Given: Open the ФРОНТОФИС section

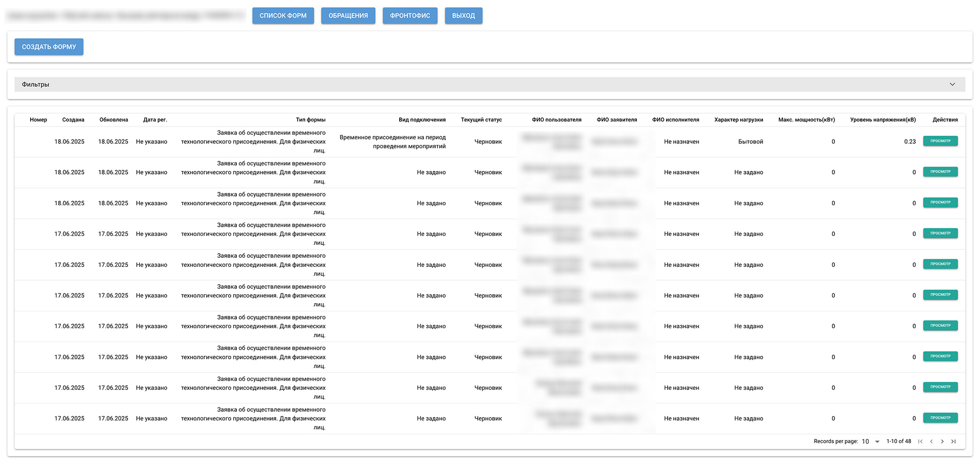Looking at the screenshot, I should click(x=410, y=16).
